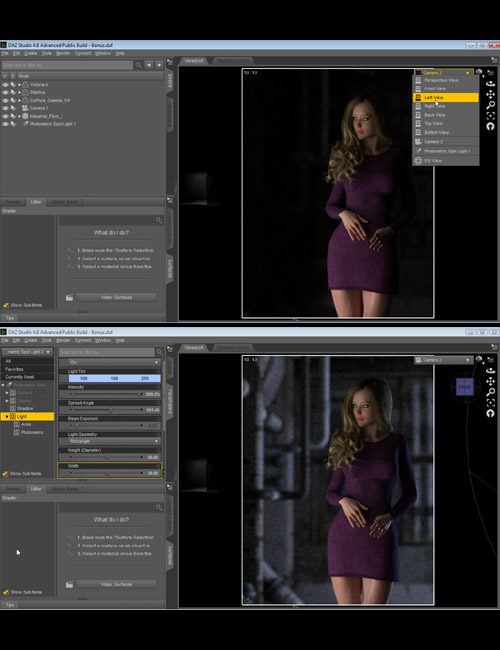Toggle visibility eye for Photometric Spot Light 1
The image size is (500, 650).
(5, 124)
